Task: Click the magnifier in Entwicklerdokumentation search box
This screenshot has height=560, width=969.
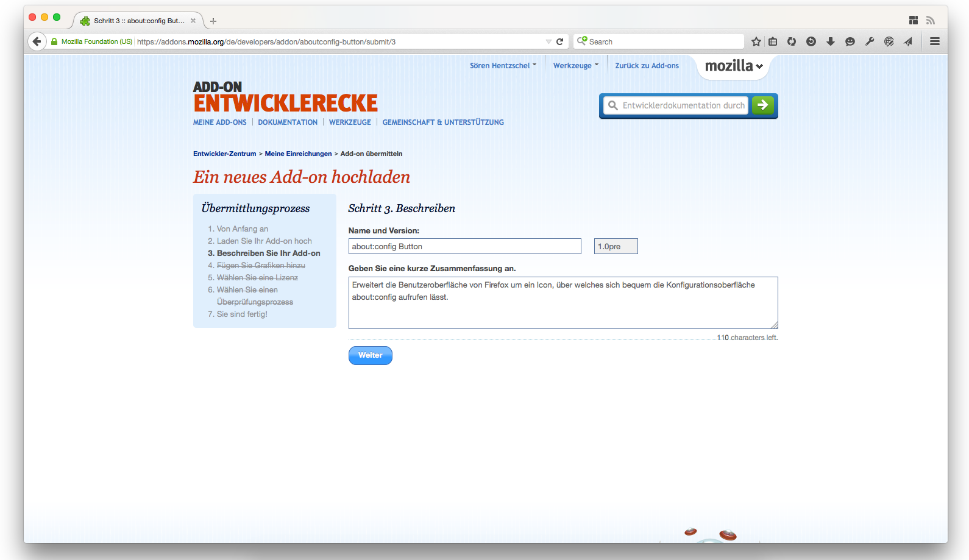Action: coord(613,105)
